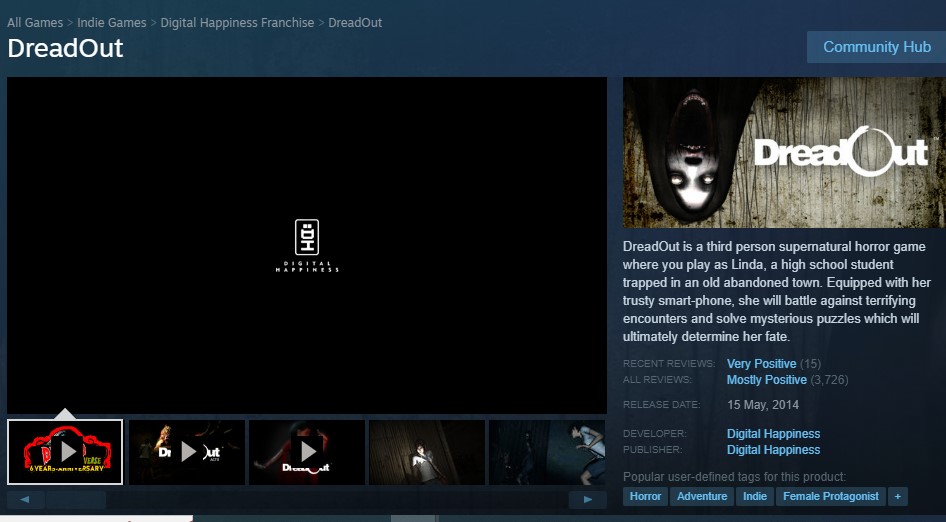Image resolution: width=946 pixels, height=522 pixels.
Task: Open the Community Hub button
Action: [x=876, y=47]
